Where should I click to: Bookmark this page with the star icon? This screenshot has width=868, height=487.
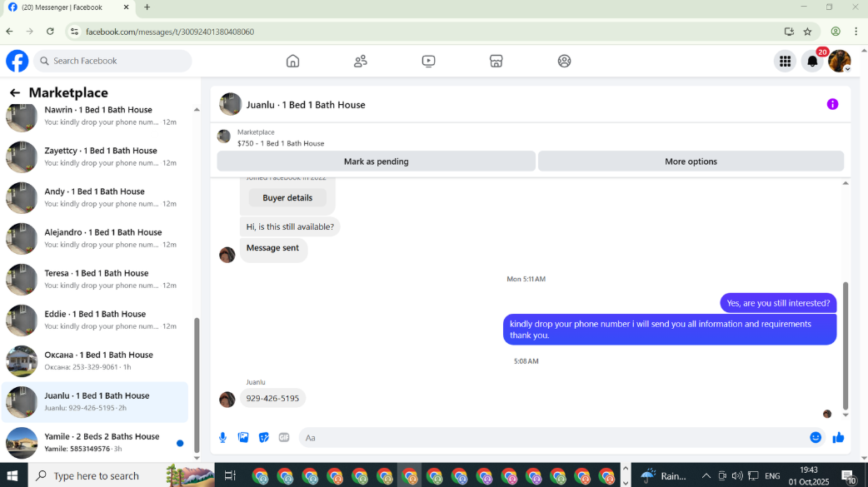808,32
